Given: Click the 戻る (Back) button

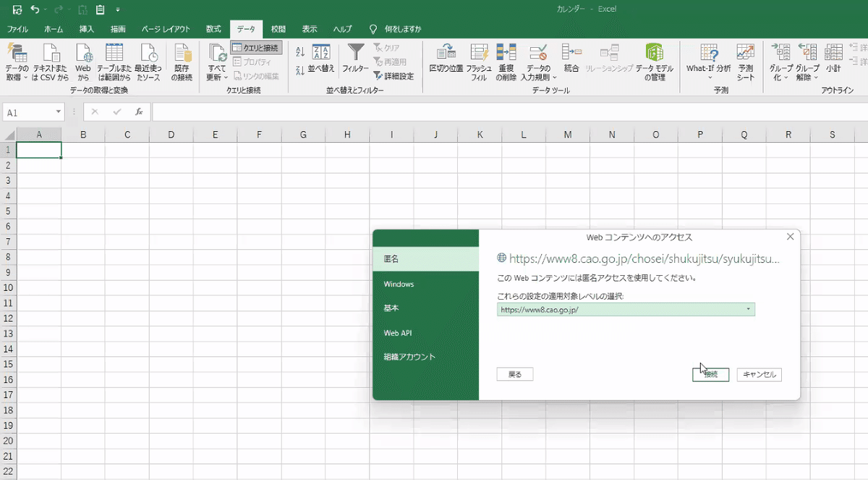Looking at the screenshot, I should pyautogui.click(x=515, y=374).
